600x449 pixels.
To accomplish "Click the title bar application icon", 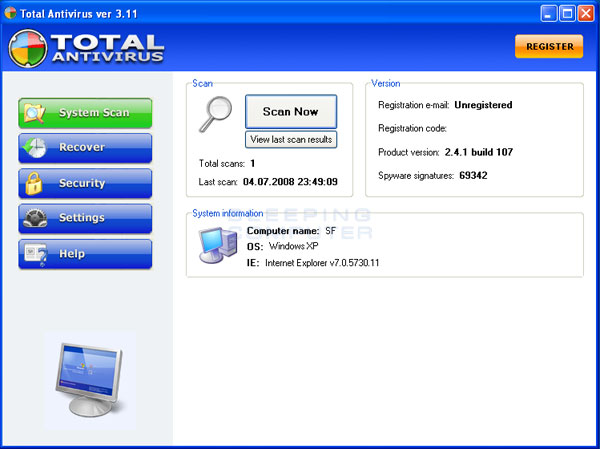I will pos(10,13).
